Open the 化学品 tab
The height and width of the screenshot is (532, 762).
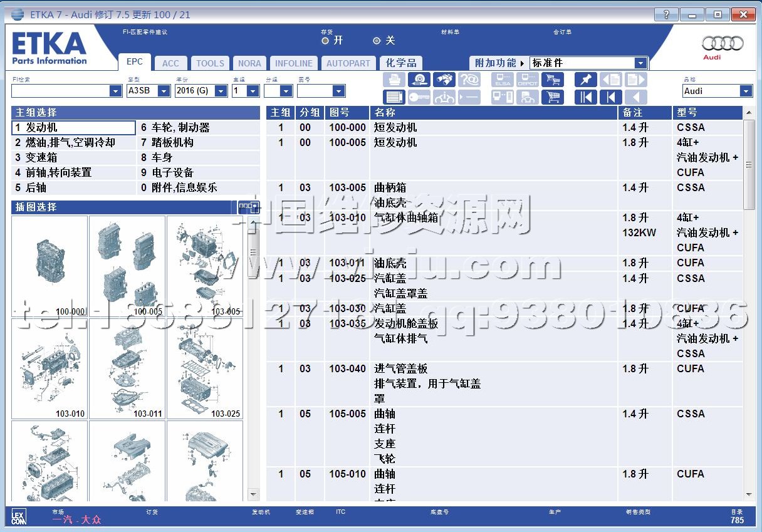[x=401, y=63]
